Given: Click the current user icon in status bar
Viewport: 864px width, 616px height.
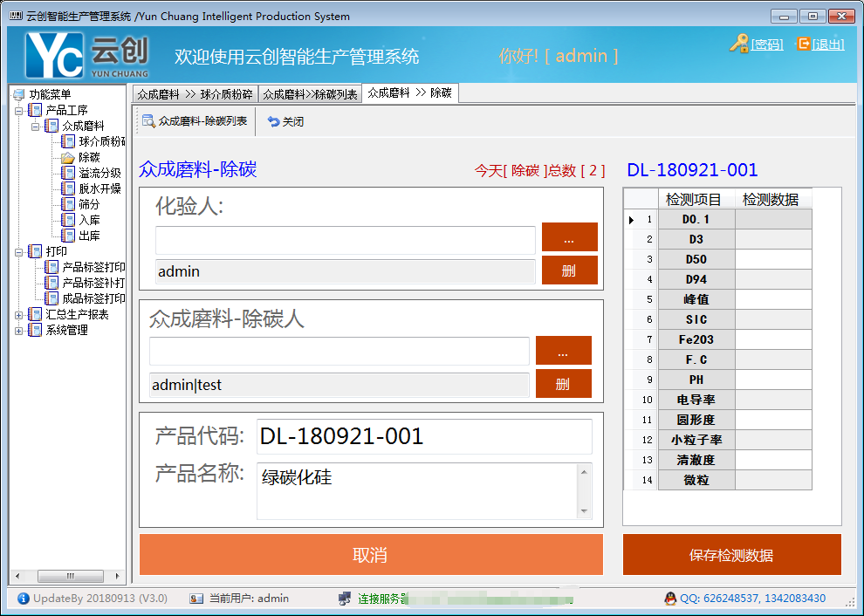Looking at the screenshot, I should coord(196,599).
